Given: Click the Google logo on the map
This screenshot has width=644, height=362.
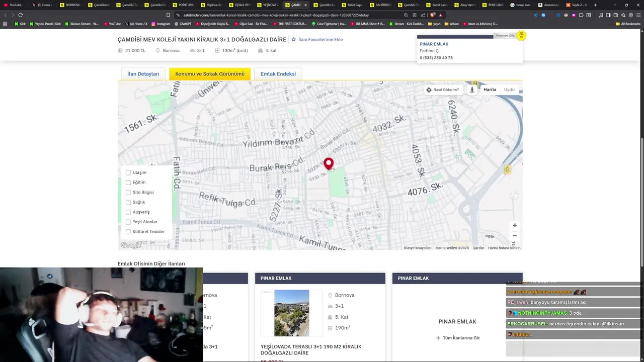Looking at the screenshot, I should [131, 245].
